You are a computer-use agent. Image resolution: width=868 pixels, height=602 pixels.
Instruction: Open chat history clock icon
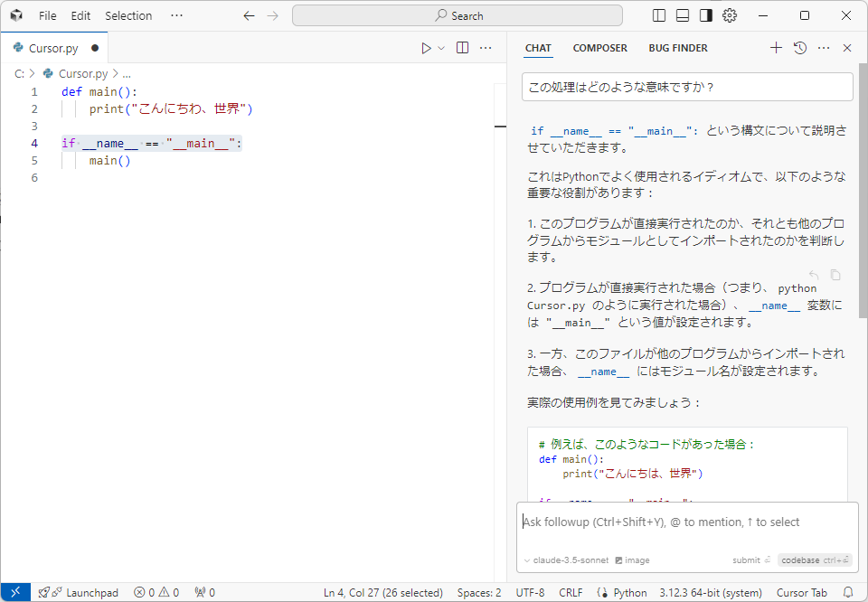[x=800, y=48]
